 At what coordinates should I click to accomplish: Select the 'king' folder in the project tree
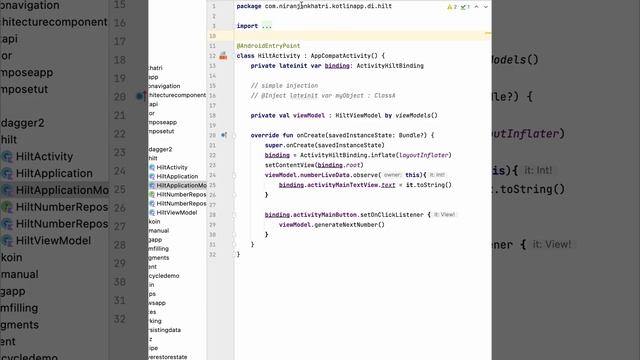pyautogui.click(x=155, y=321)
